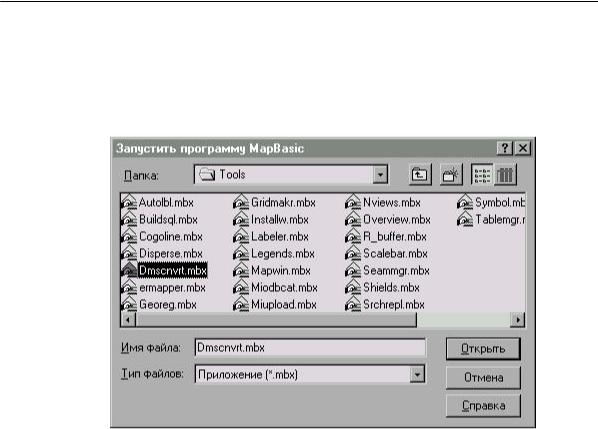Viewport: 598px width, 429px height.
Task: Select Mapwin.mbx file icon
Action: pyautogui.click(x=241, y=270)
